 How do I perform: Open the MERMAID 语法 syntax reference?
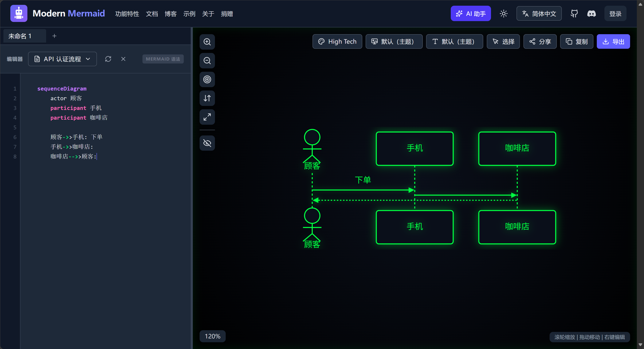tap(163, 59)
